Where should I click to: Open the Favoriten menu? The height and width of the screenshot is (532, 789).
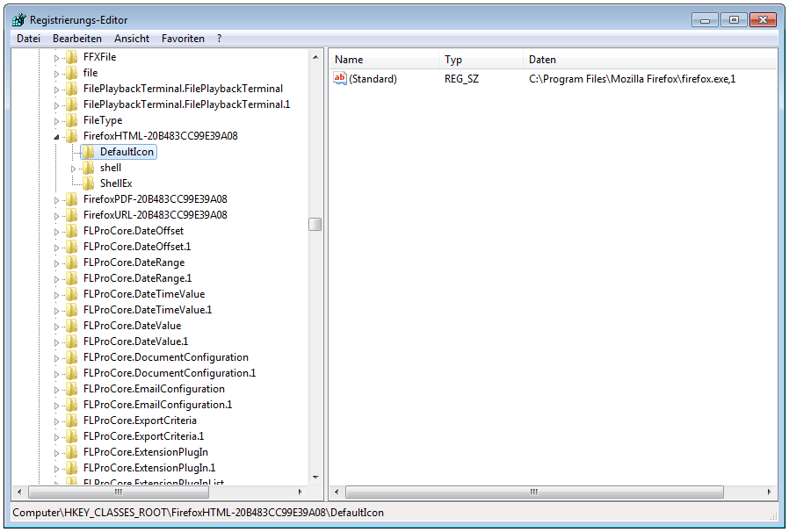[183, 39]
